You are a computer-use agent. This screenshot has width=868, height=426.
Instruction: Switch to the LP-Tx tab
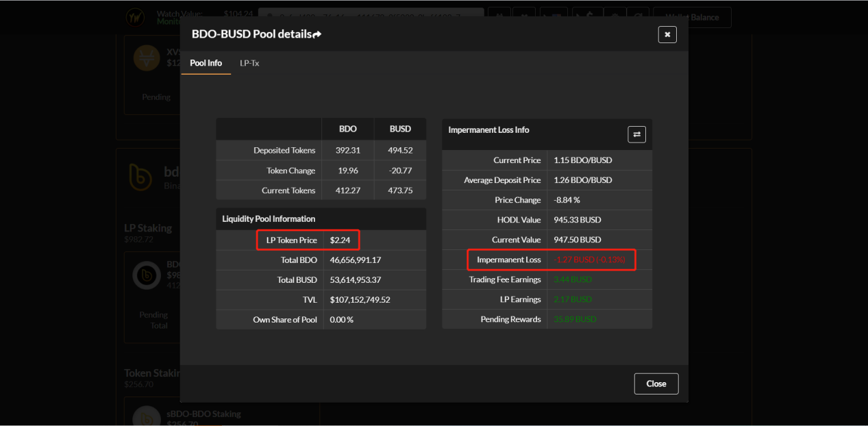pos(249,63)
